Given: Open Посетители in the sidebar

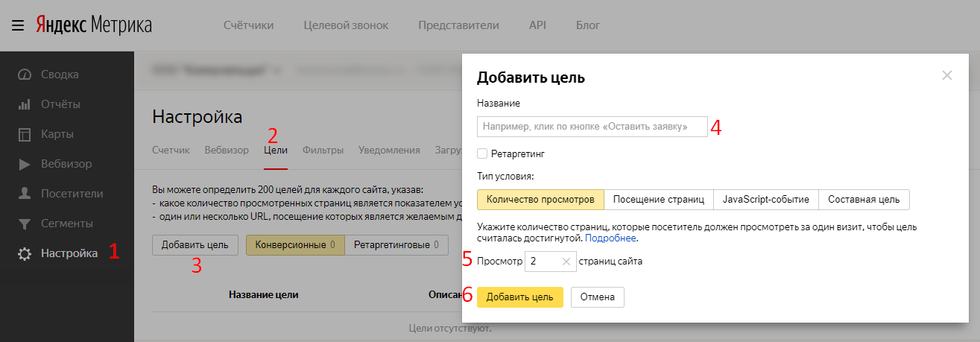Looking at the screenshot, I should 72,194.
